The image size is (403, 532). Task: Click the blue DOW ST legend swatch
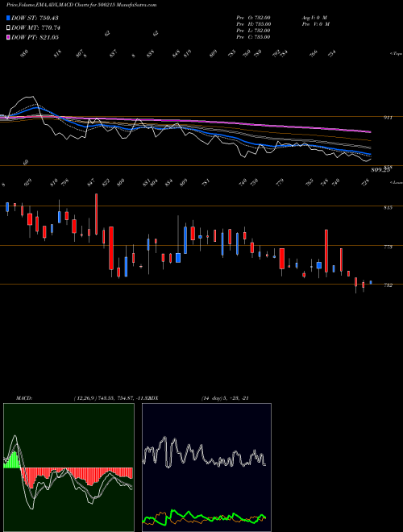click(x=8, y=18)
